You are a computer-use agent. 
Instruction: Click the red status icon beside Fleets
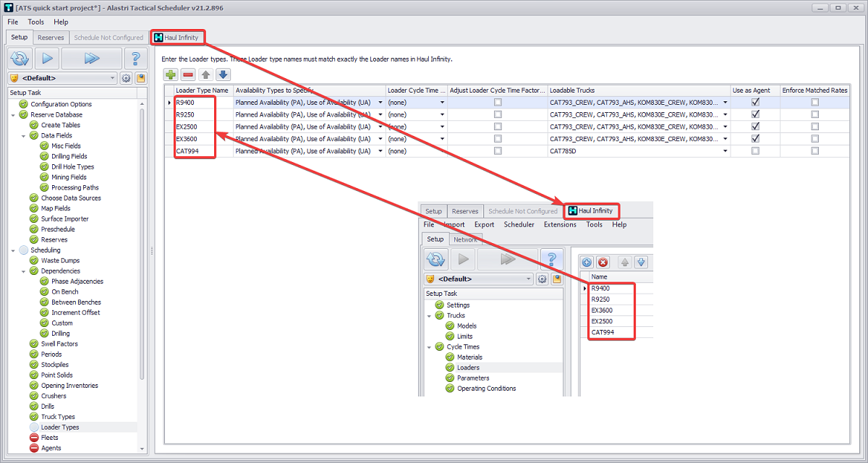coord(34,438)
